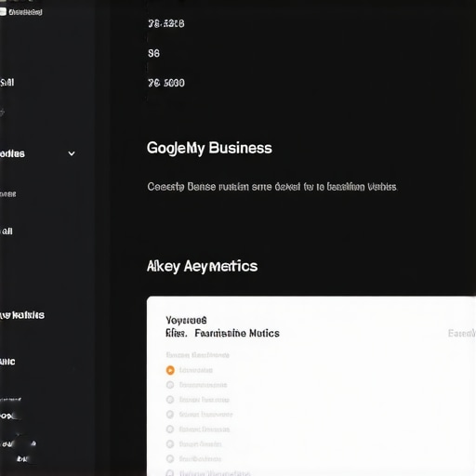The width and height of the screenshot is (476, 476).
Task: Select the fifth radio option in the metrics list
Action: pos(170,430)
